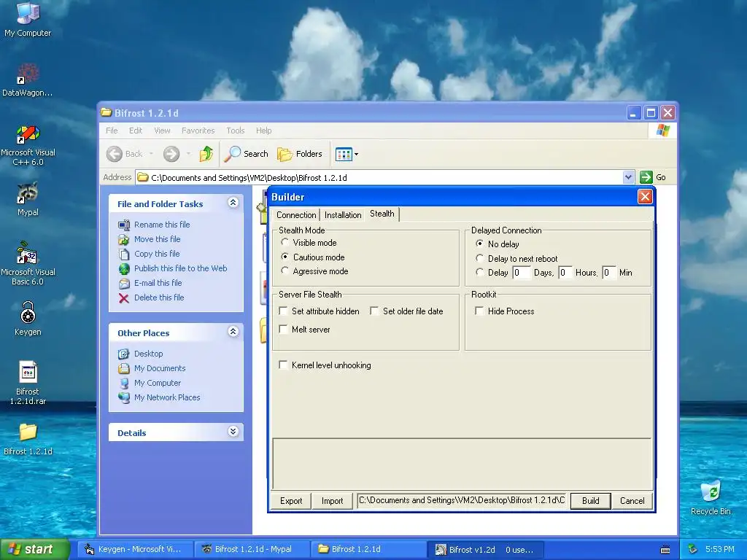Viewport: 747px width, 560px height.
Task: Click the Hours delay input field
Action: pos(565,273)
